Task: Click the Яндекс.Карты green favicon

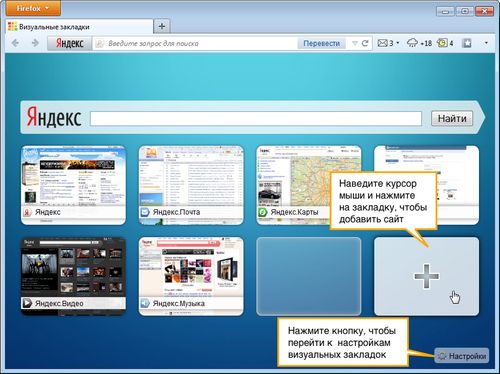Action: 263,212
